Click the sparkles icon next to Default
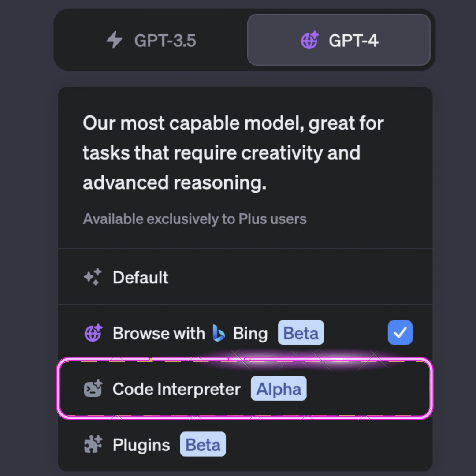Screen dimensions: 476x476 coord(93,277)
